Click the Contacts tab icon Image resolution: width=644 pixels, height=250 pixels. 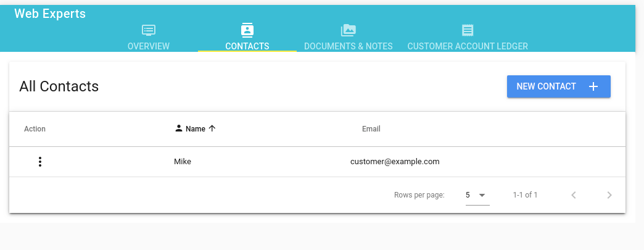pos(247,30)
